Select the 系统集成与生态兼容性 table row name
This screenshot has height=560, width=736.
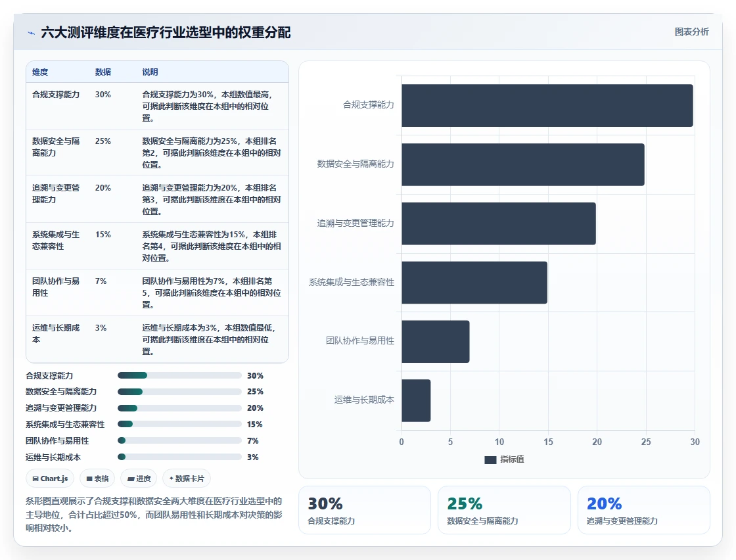[56, 241]
